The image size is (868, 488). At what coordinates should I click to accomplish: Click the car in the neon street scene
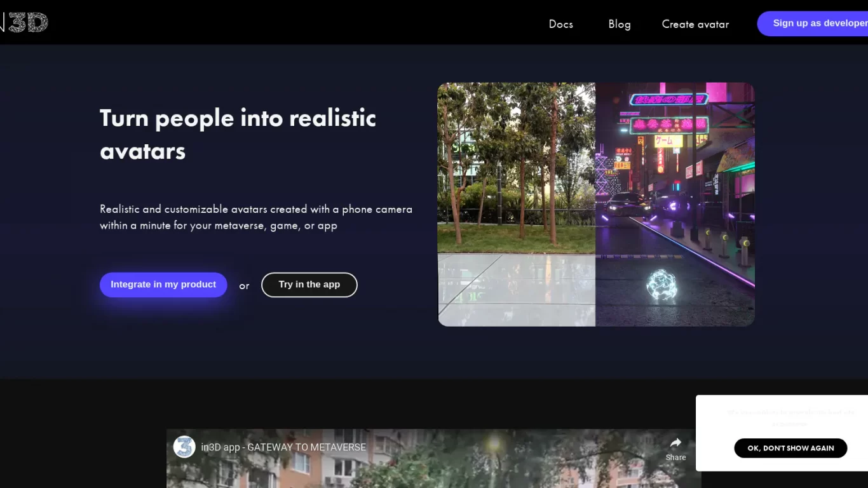626,205
